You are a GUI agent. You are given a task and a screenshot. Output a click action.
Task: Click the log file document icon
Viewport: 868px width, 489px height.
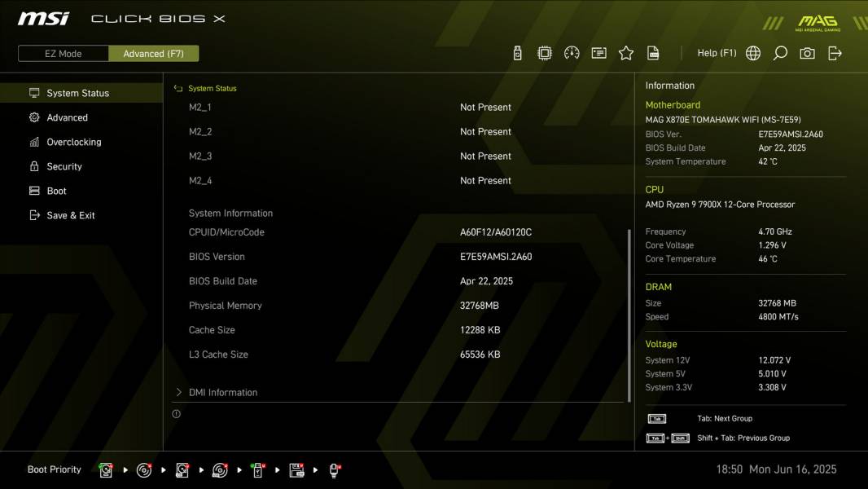653,53
